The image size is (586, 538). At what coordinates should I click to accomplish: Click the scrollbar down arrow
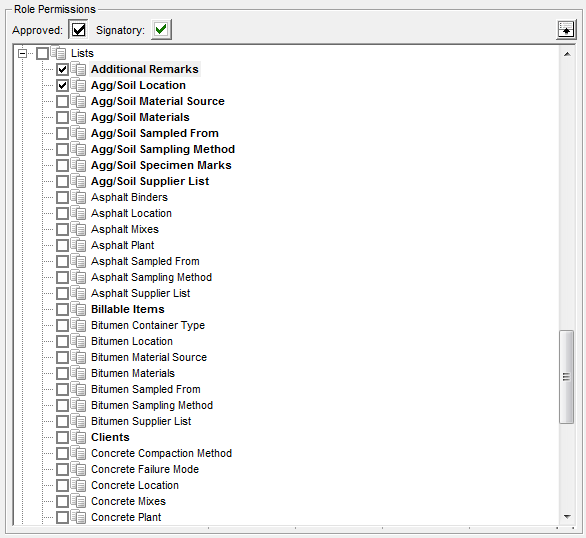[567, 517]
